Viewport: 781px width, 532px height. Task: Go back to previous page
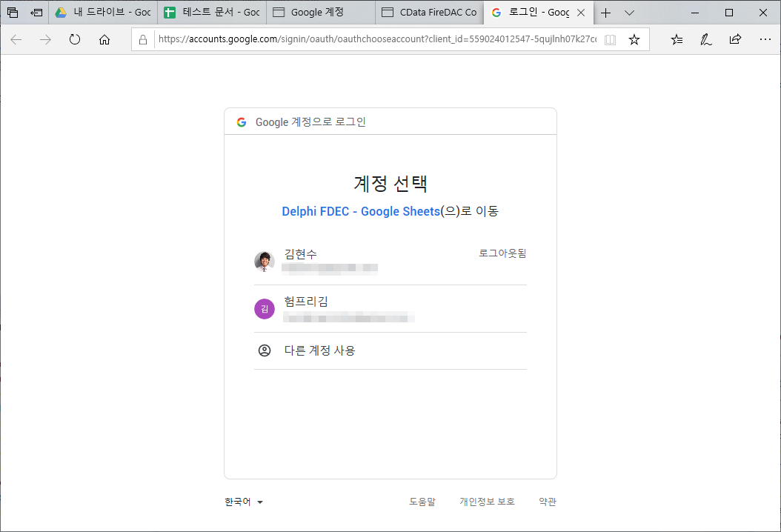point(16,39)
